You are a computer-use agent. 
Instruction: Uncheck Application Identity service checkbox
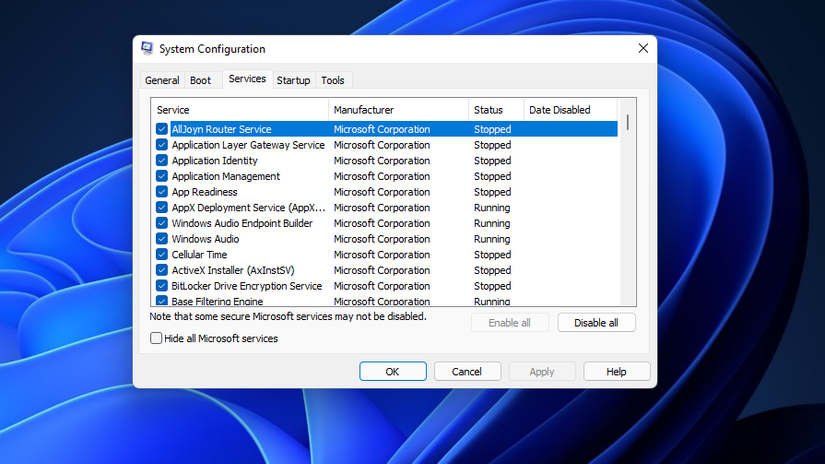click(162, 161)
